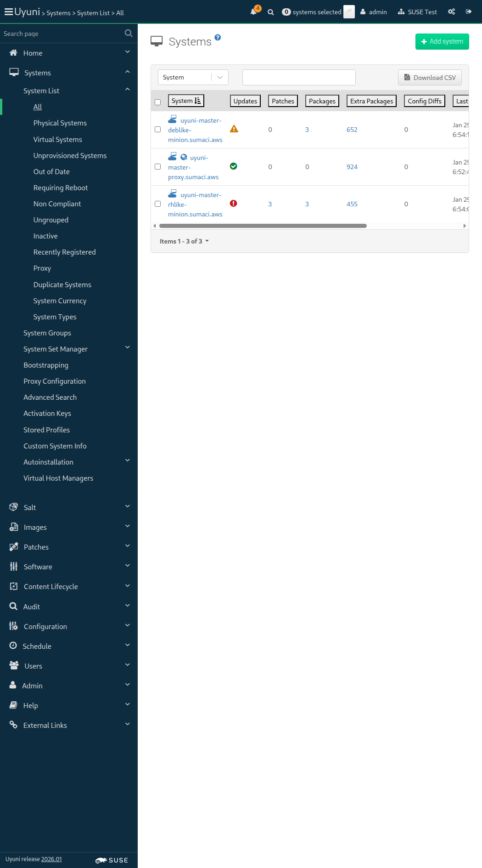The image size is (482, 868).
Task: Check the select-all systems checkbox in header
Action: [x=158, y=102]
